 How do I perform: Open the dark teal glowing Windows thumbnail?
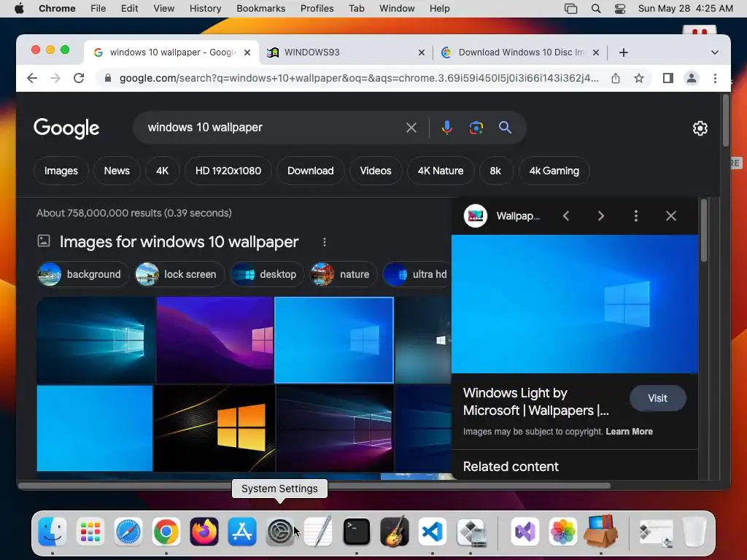point(96,340)
